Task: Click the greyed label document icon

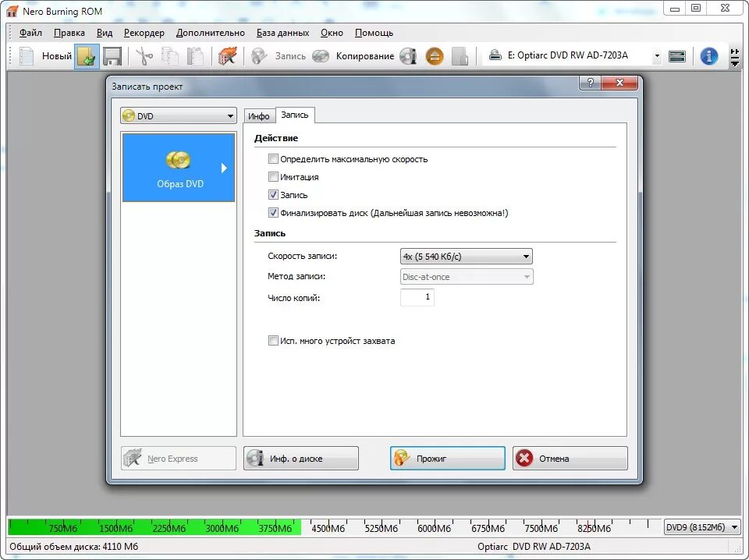Action: (460, 56)
